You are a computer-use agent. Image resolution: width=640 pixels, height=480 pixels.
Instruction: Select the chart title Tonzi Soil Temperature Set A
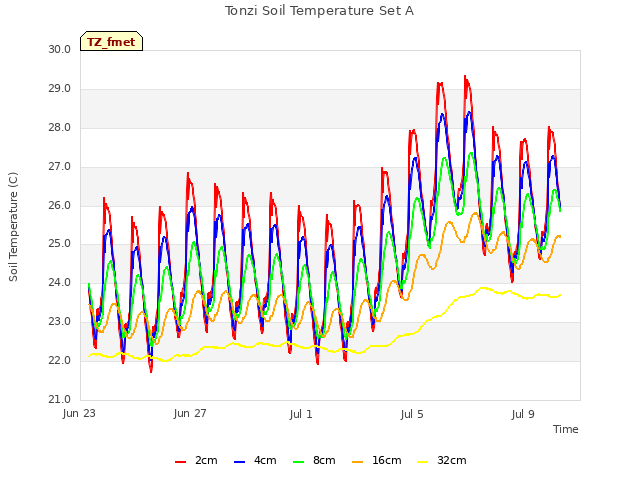pos(319,11)
